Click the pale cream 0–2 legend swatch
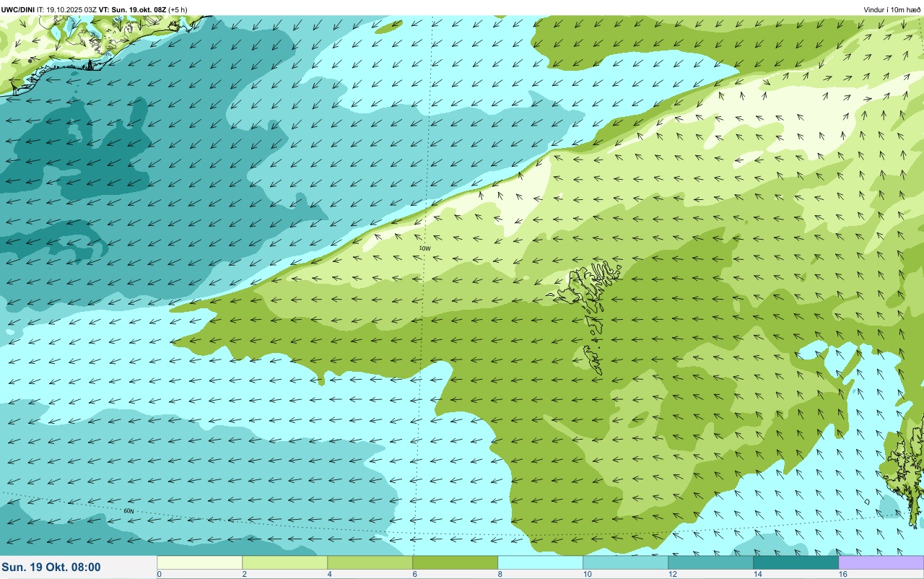924x579 pixels. click(x=200, y=562)
